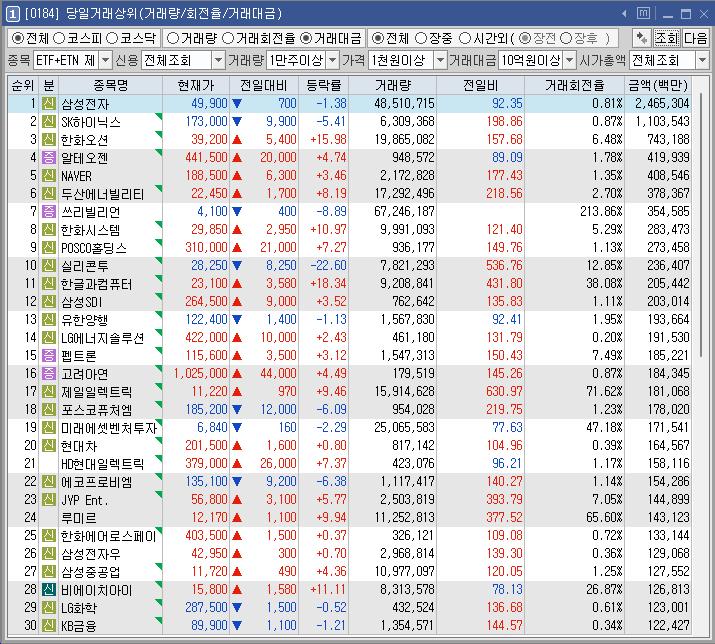Click the 증 badge icon for 펩트론
This screenshot has width=715, height=644.
tap(48, 356)
